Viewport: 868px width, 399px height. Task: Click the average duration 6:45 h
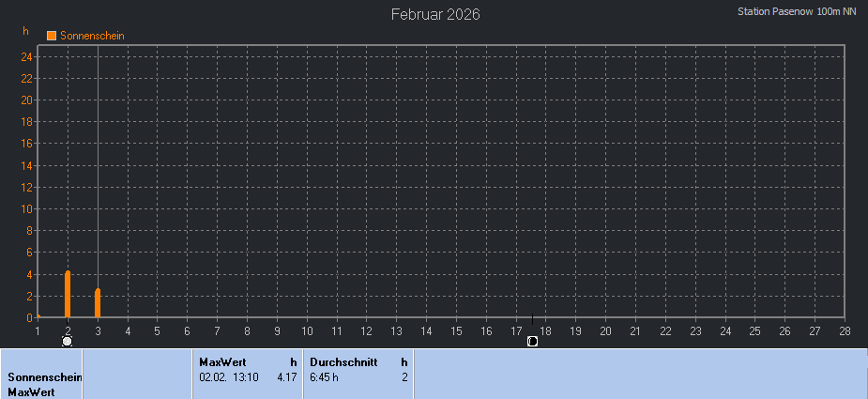(x=324, y=376)
